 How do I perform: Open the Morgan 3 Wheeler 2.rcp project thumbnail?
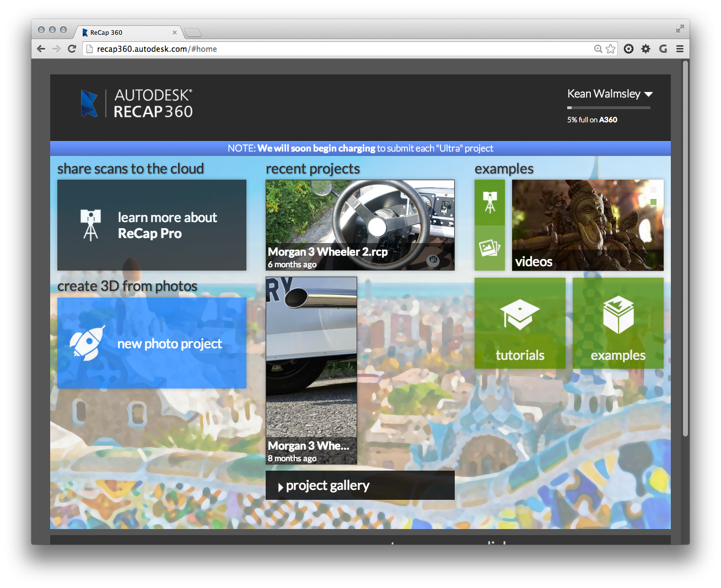coord(360,225)
